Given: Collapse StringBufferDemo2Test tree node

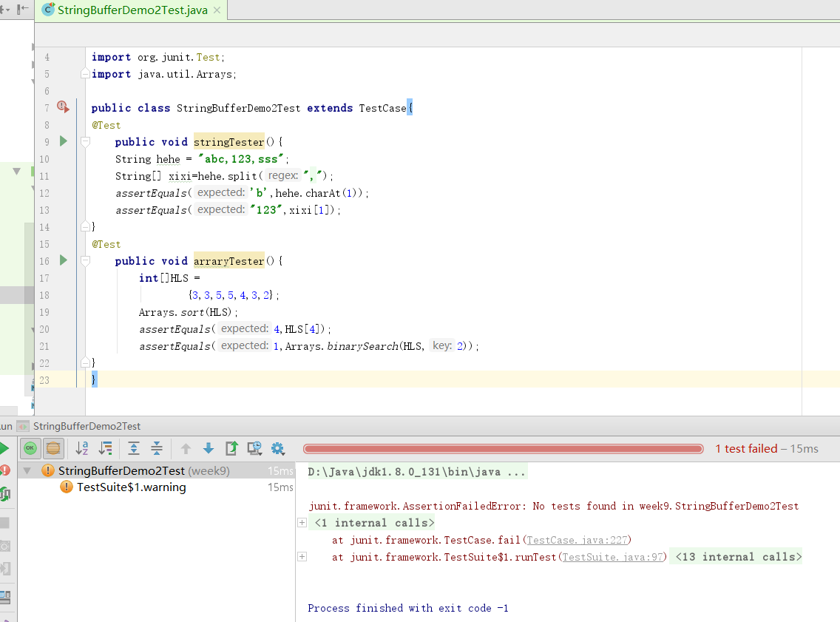Looking at the screenshot, I should [27, 471].
